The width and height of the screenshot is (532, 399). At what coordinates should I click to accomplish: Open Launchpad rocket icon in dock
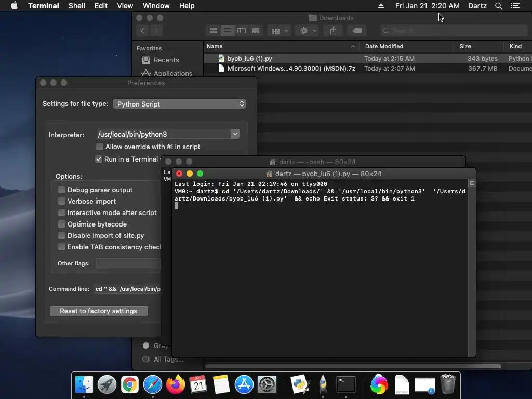pyautogui.click(x=107, y=385)
